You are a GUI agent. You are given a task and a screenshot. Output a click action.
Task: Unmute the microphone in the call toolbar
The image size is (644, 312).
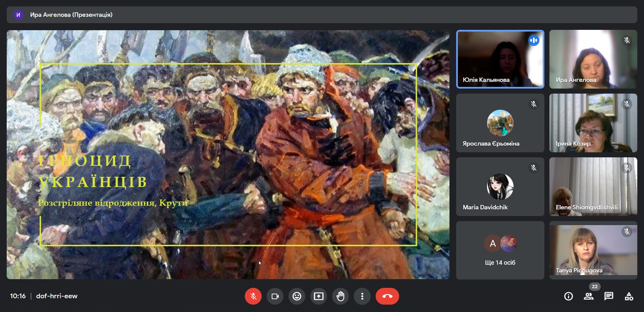[253, 296]
